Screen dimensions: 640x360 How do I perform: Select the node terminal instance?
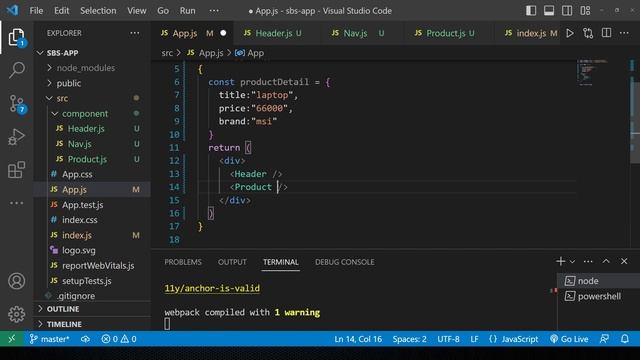[599, 281]
